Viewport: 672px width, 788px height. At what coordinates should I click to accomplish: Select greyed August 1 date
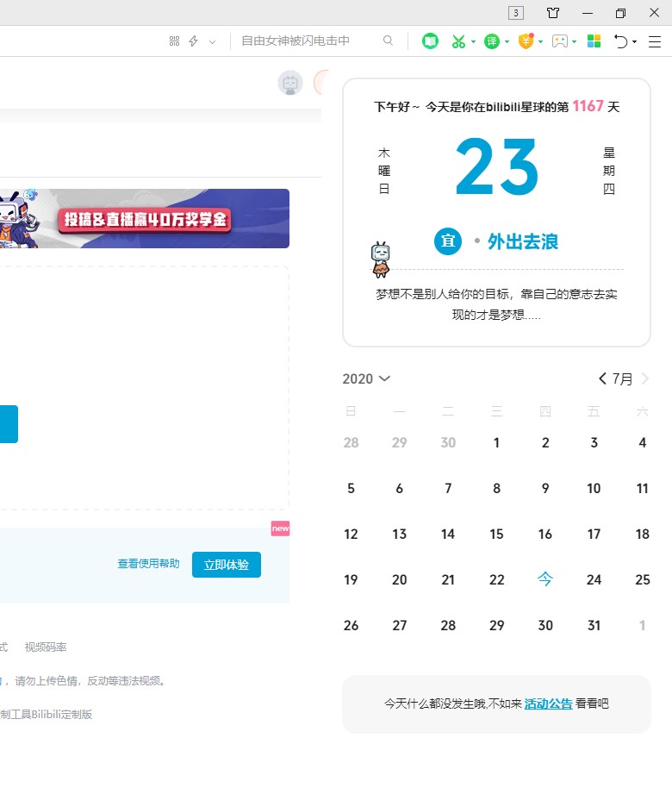point(642,626)
